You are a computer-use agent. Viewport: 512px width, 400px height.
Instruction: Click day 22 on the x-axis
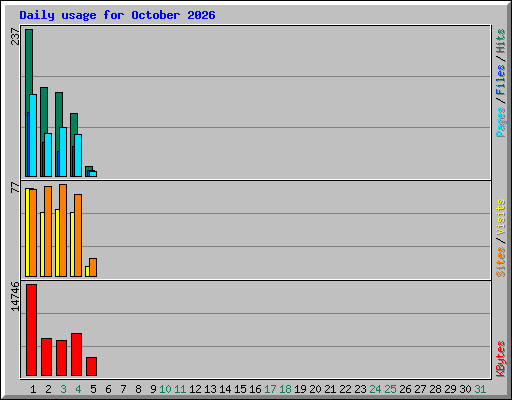pyautogui.click(x=345, y=389)
